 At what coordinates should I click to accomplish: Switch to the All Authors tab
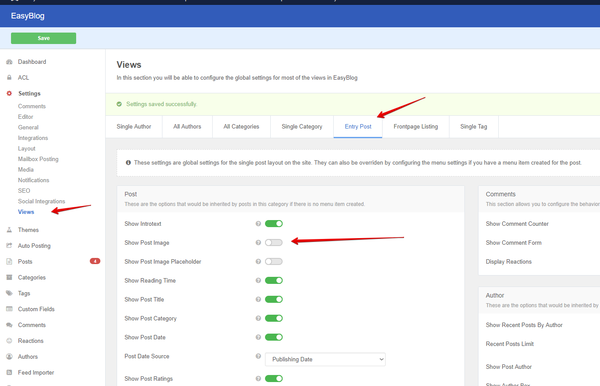point(187,127)
